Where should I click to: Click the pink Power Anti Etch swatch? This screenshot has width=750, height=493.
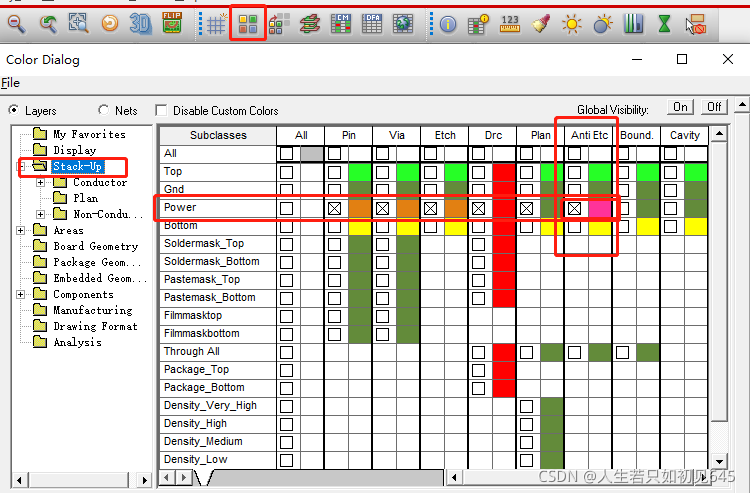coord(600,208)
